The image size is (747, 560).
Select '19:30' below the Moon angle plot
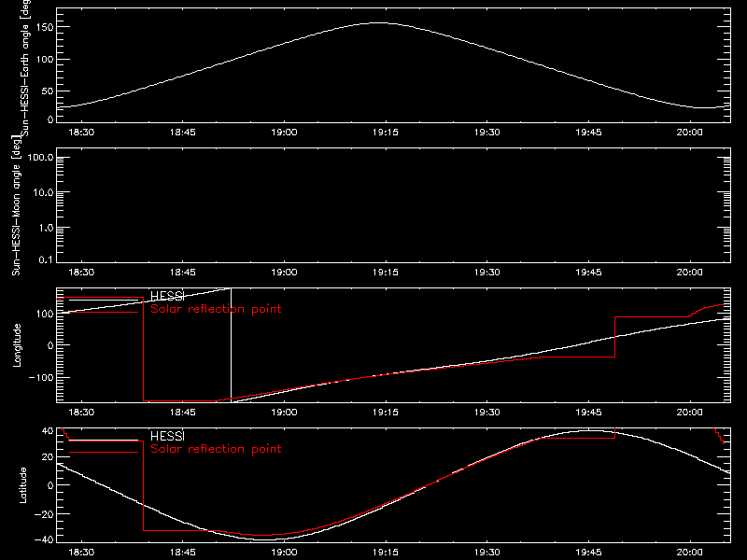486,273
